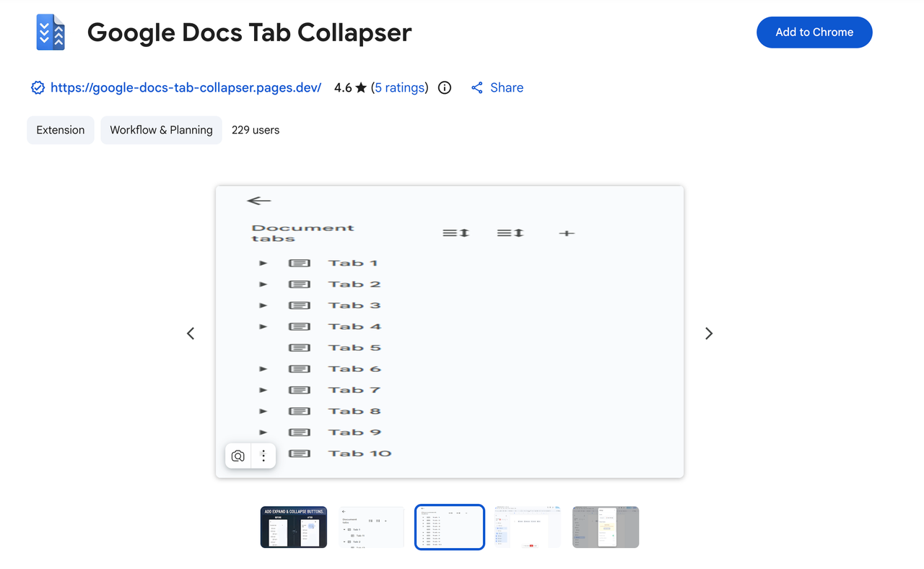Expand Tab 3 triangle
Image resolution: width=924 pixels, height=569 pixels.
263,305
